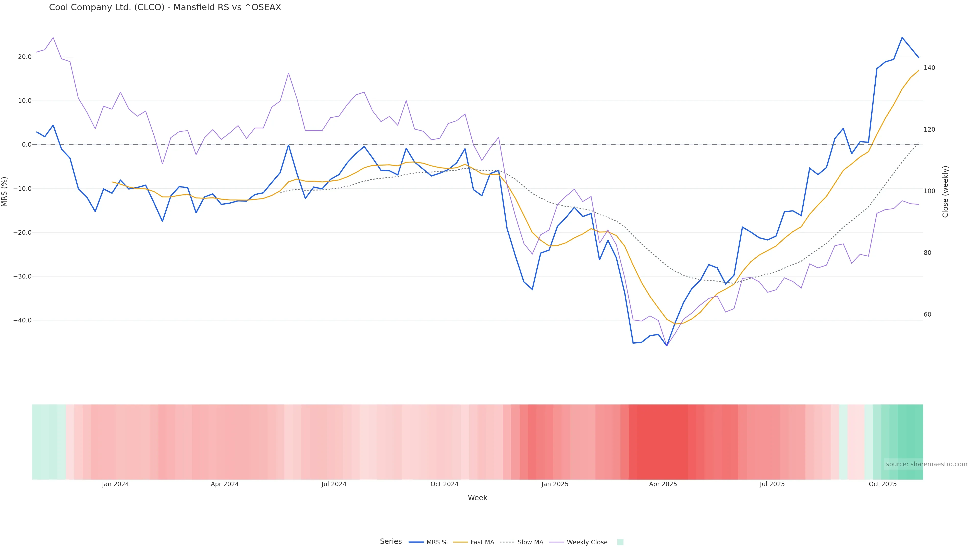The height and width of the screenshot is (551, 980).
Task: Select the Oct 2025 x-axis tick label
Action: pos(883,484)
